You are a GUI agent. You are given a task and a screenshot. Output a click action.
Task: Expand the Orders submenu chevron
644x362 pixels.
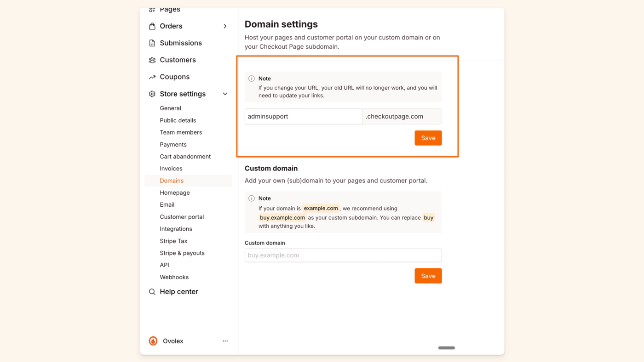[x=225, y=26]
